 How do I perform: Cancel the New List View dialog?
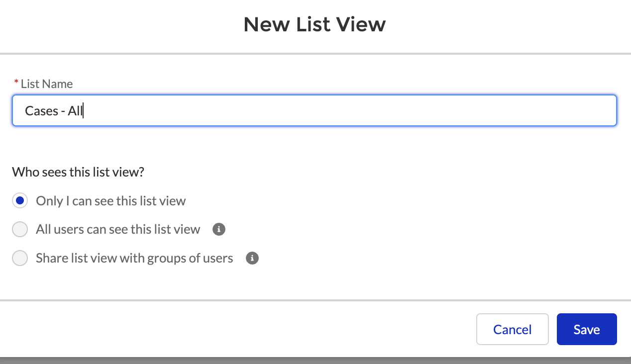[513, 329]
